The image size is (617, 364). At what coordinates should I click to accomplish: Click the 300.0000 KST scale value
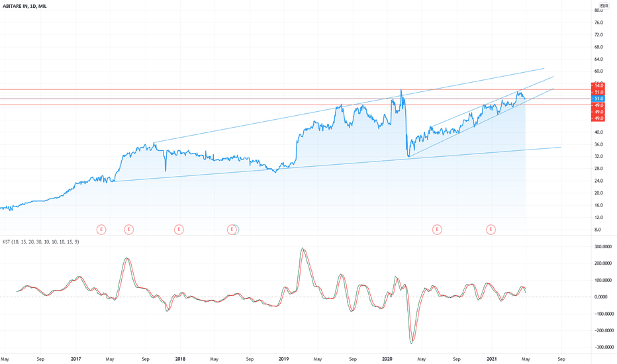pyautogui.click(x=603, y=247)
